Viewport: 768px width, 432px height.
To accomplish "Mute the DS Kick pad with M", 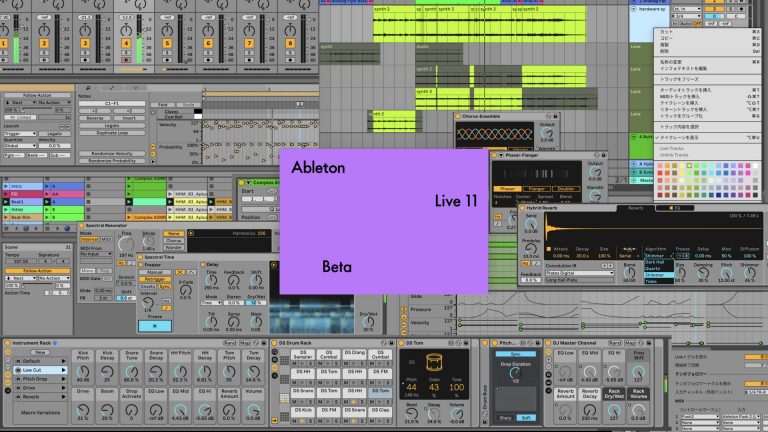I will (x=295, y=420).
